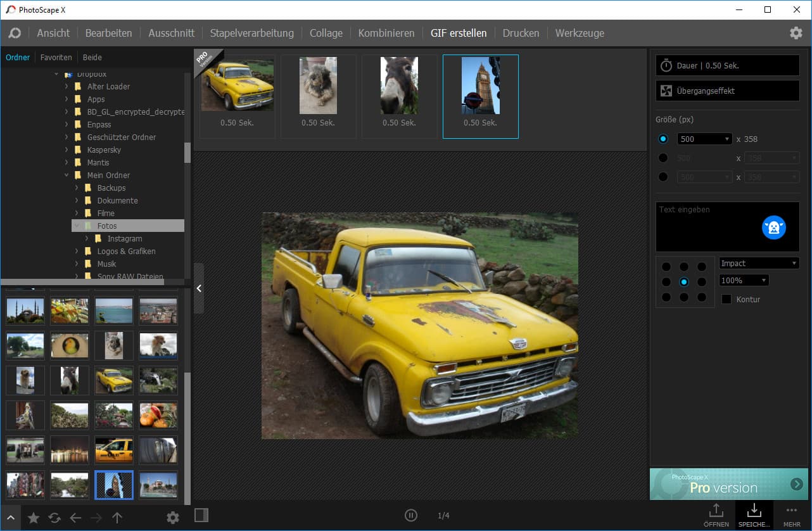Open the Impact font dropdown

[x=759, y=263]
